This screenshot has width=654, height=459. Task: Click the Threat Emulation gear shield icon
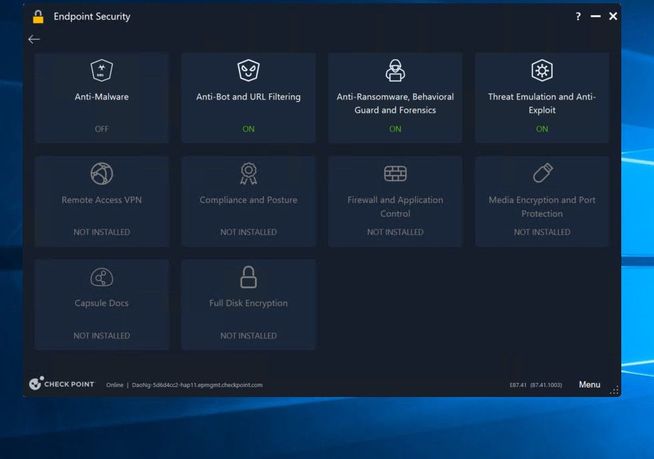(x=542, y=70)
